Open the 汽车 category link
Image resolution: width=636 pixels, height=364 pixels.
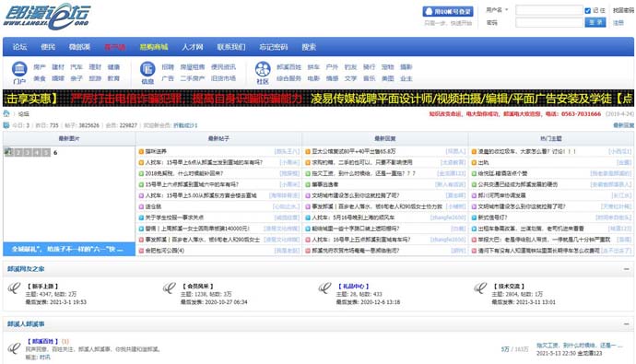point(77,67)
